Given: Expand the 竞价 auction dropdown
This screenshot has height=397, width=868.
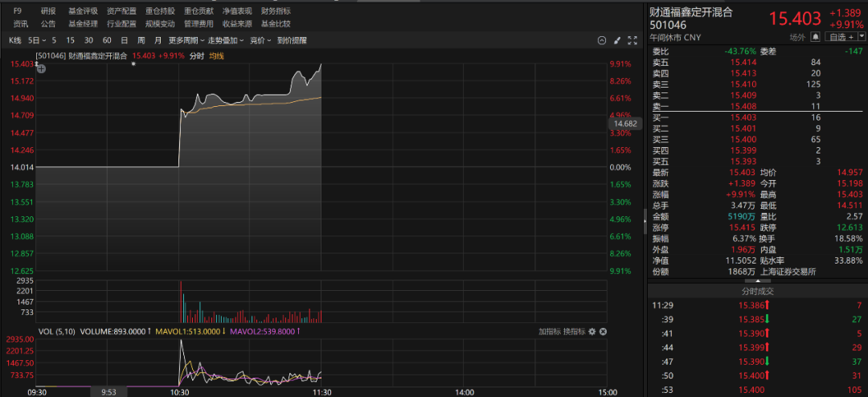Looking at the screenshot, I should (x=260, y=40).
